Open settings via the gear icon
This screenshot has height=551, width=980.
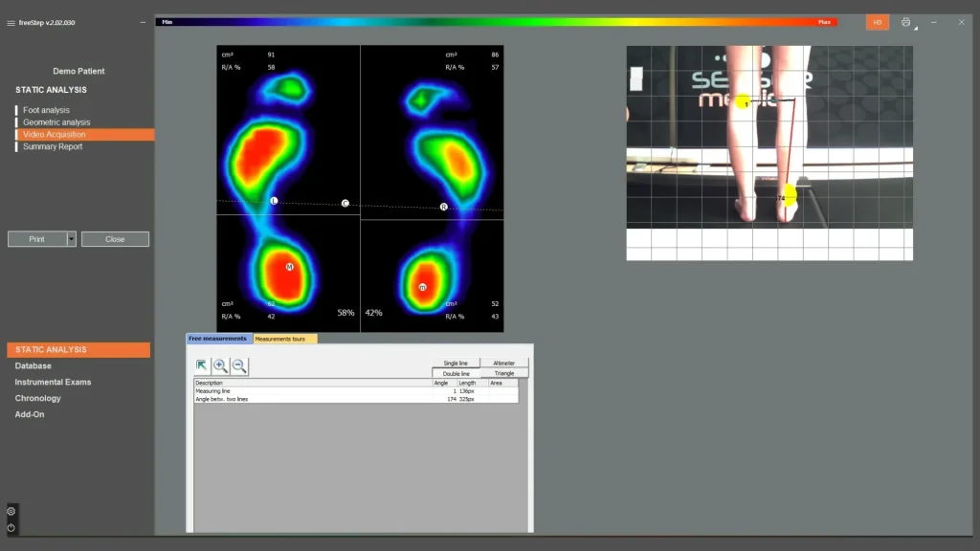(x=11, y=511)
